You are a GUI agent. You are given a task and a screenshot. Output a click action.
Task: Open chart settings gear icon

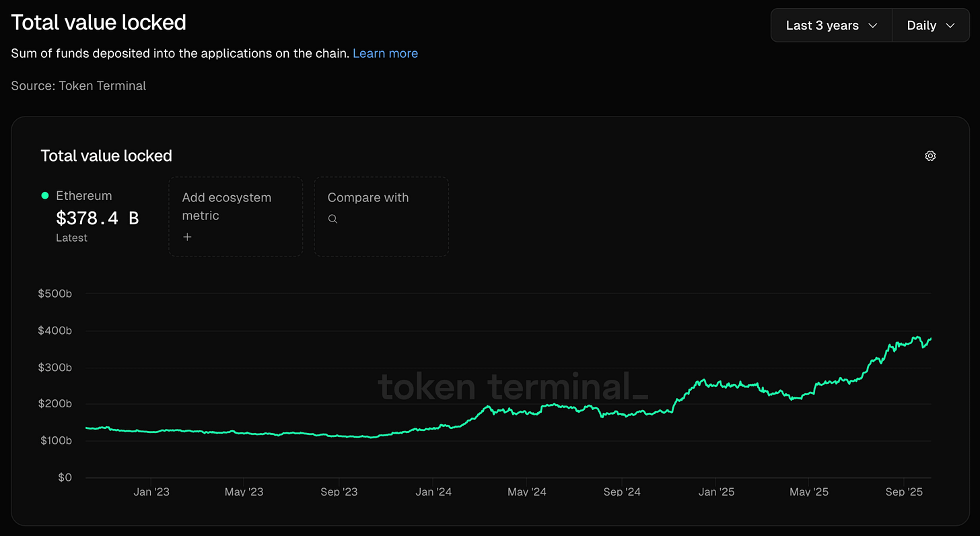tap(930, 156)
